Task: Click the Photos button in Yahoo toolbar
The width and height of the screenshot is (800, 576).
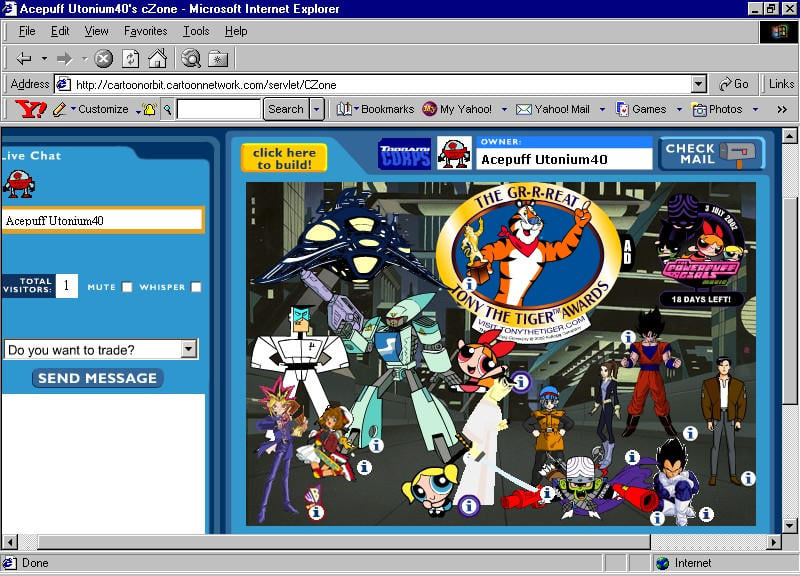Action: (717, 109)
